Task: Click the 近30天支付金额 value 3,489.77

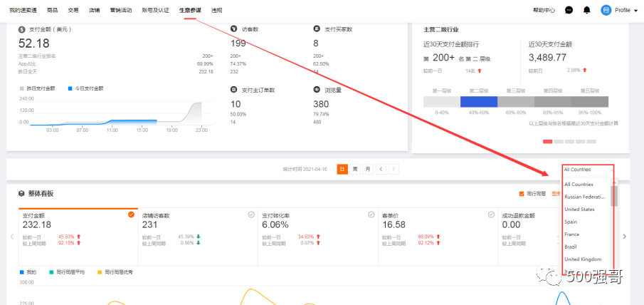Action: tap(547, 57)
